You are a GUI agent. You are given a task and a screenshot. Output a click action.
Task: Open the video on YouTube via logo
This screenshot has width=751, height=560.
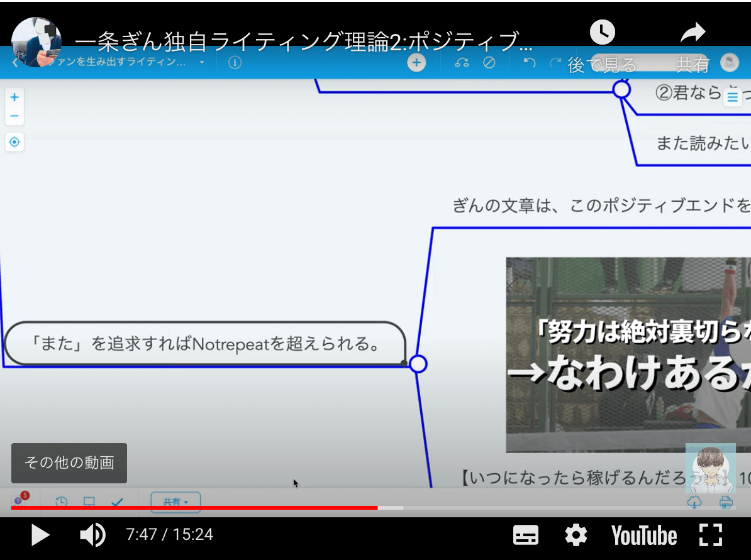pyautogui.click(x=643, y=535)
